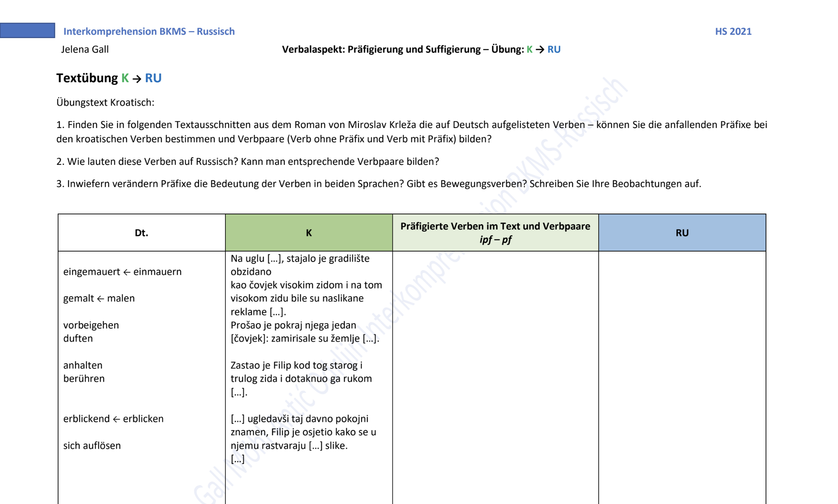Click the blue rectangle in the header
The height and width of the screenshot is (504, 838).
tap(27, 31)
